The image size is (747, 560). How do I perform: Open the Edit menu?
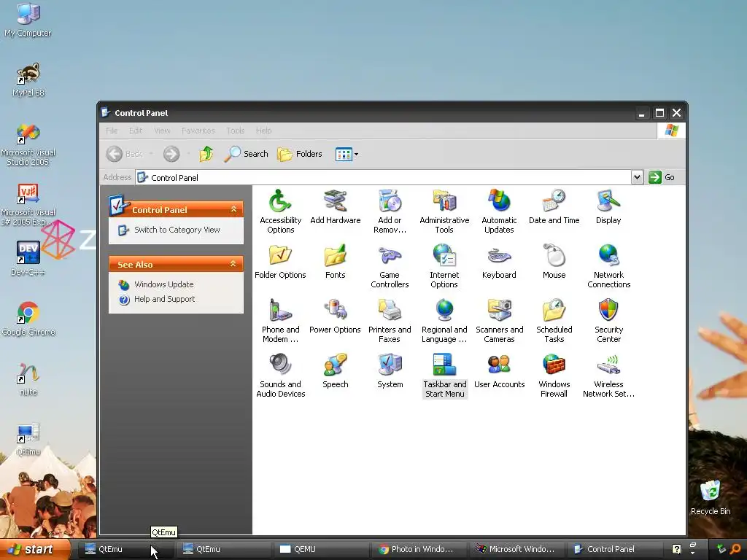[136, 131]
